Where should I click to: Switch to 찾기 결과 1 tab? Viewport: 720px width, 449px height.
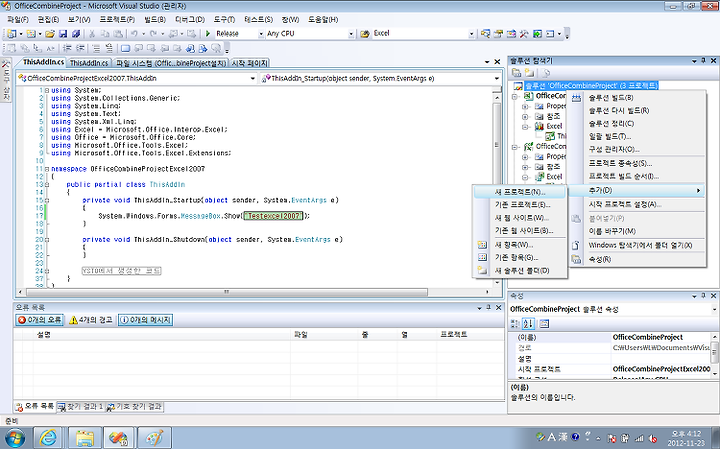tap(80, 407)
